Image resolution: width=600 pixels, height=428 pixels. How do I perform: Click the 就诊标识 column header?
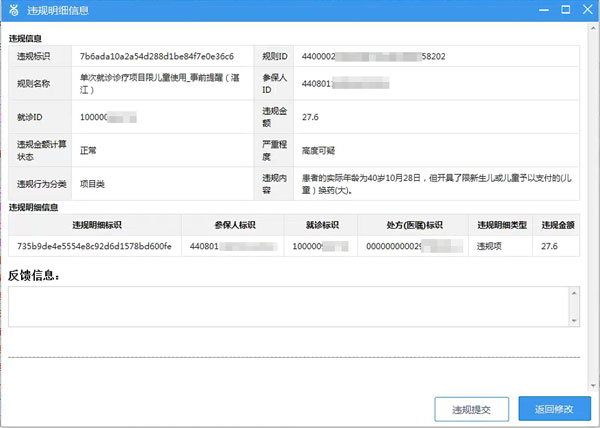(x=319, y=225)
